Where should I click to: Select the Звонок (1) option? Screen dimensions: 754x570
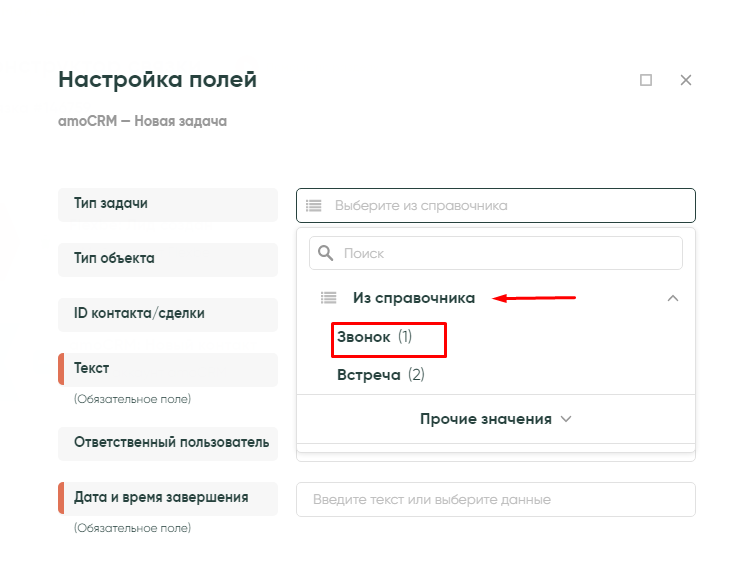click(375, 338)
